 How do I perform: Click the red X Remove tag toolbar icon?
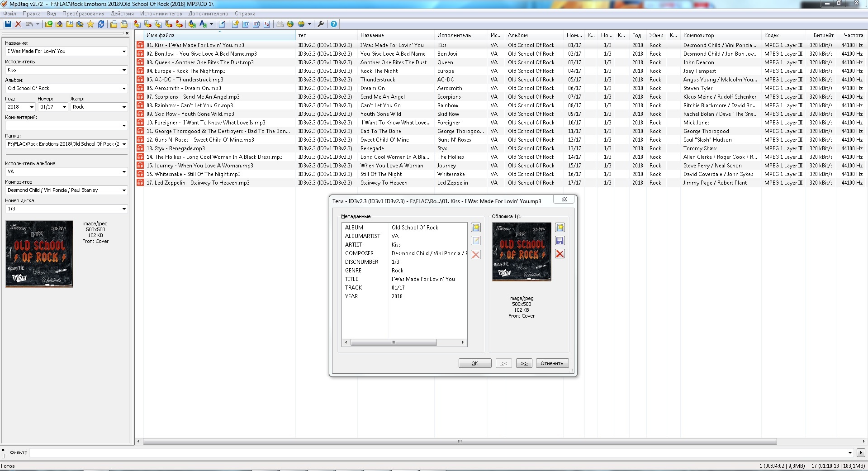(x=18, y=24)
